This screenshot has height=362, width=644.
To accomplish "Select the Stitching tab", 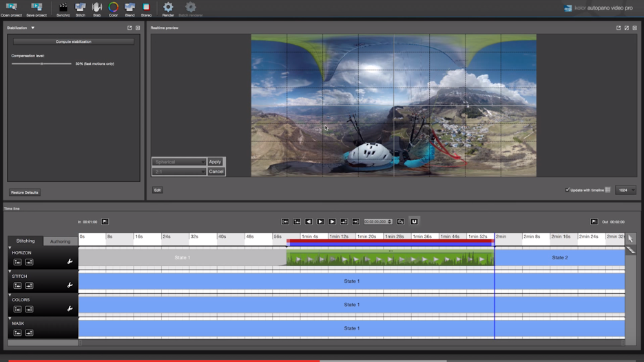I will pos(25,241).
